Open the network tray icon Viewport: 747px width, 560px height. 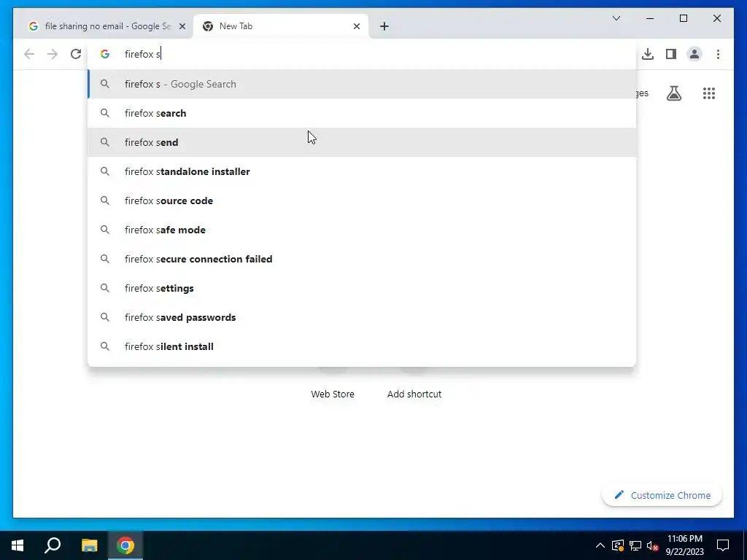(635, 545)
